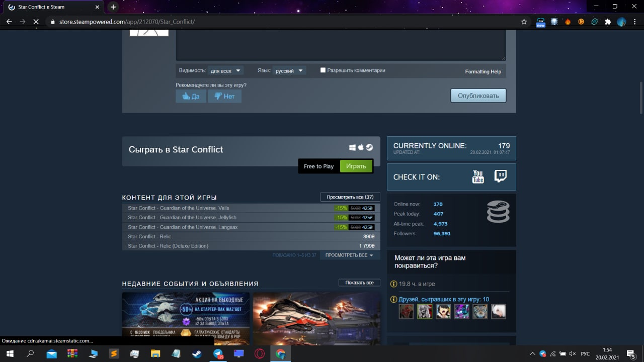Open Steam from the taskbar
The image size is (644, 362).
(x=197, y=353)
